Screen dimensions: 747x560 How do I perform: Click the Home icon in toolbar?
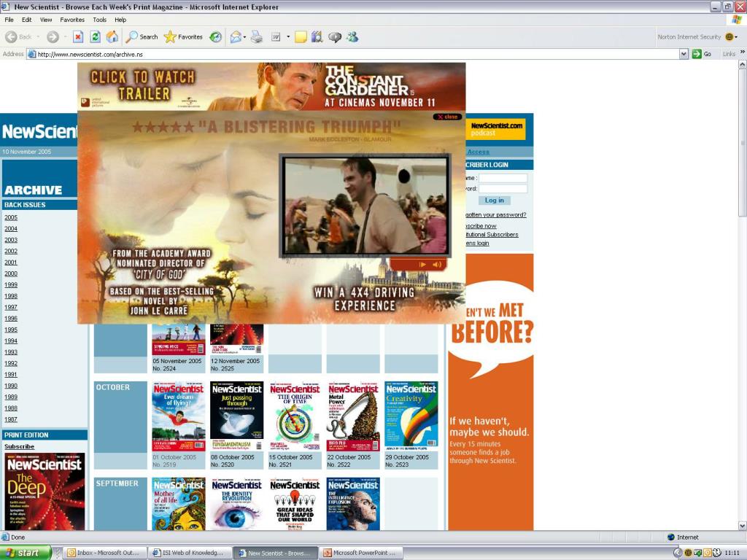112,36
